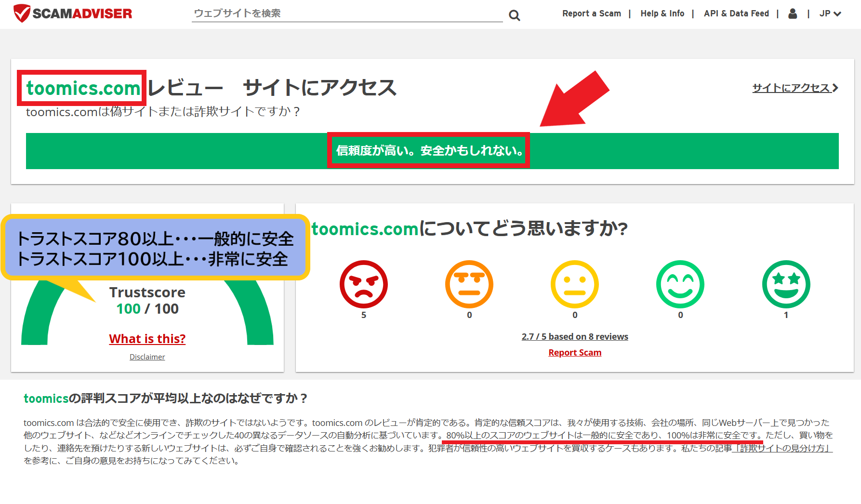
Task: Click the count 1 under star face
Action: [786, 315]
